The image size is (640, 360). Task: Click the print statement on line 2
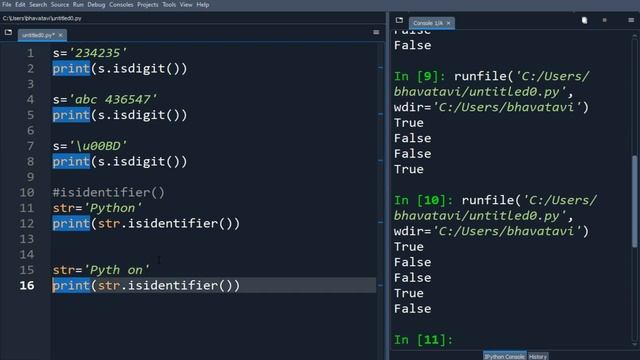(x=120, y=69)
